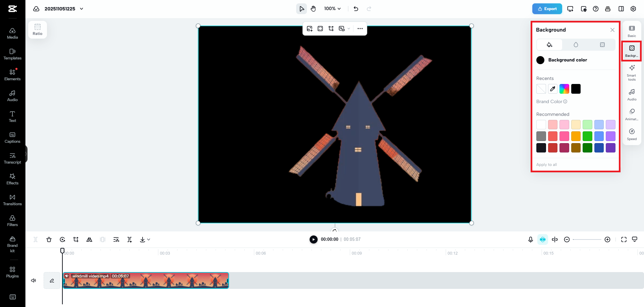
Task: Collapse the left panel using the edge handle
Action: pos(26,154)
